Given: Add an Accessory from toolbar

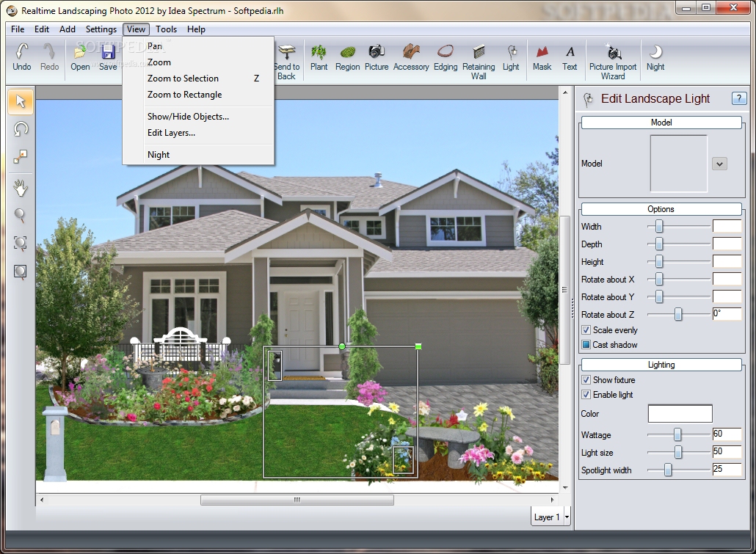Looking at the screenshot, I should pyautogui.click(x=411, y=57).
